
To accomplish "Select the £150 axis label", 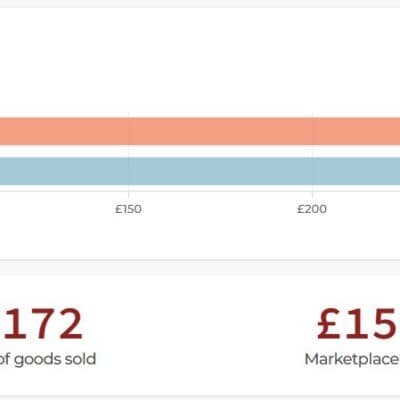I will (x=128, y=209).
